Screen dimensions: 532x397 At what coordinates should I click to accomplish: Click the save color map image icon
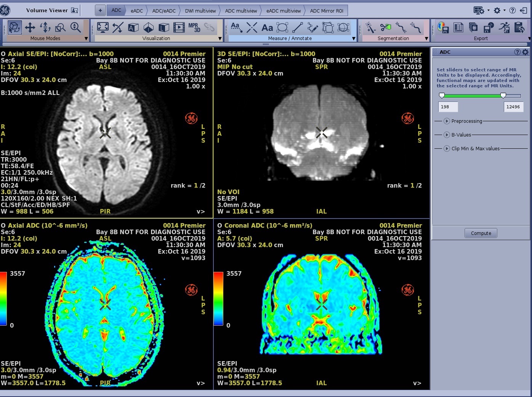tap(443, 27)
